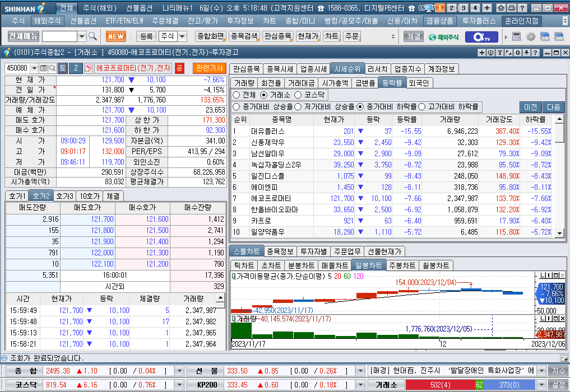Click the stock search magnifier beside code field
This screenshot has width=570, height=392.
[x=52, y=68]
